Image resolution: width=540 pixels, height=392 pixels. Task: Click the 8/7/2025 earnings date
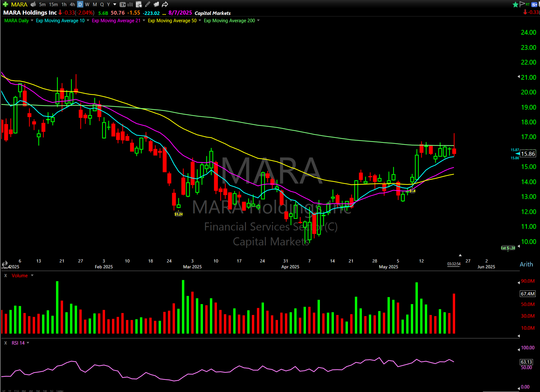[180, 13]
